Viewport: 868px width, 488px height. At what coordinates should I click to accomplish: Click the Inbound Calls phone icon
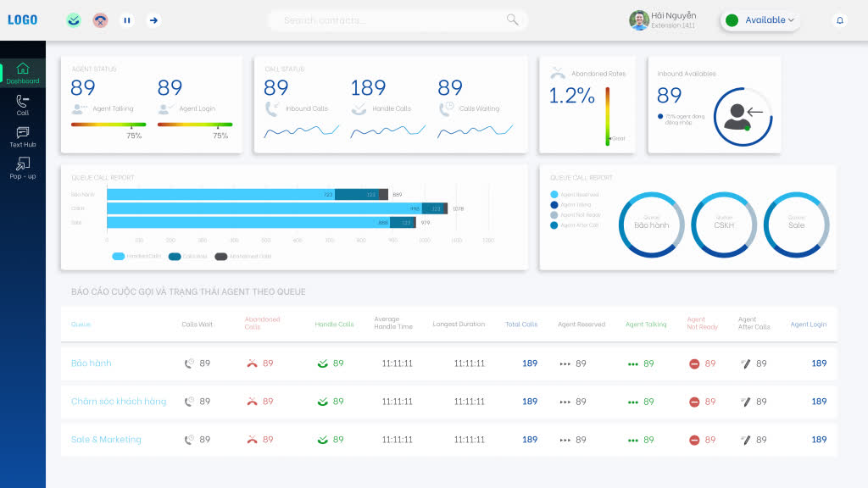pos(272,108)
